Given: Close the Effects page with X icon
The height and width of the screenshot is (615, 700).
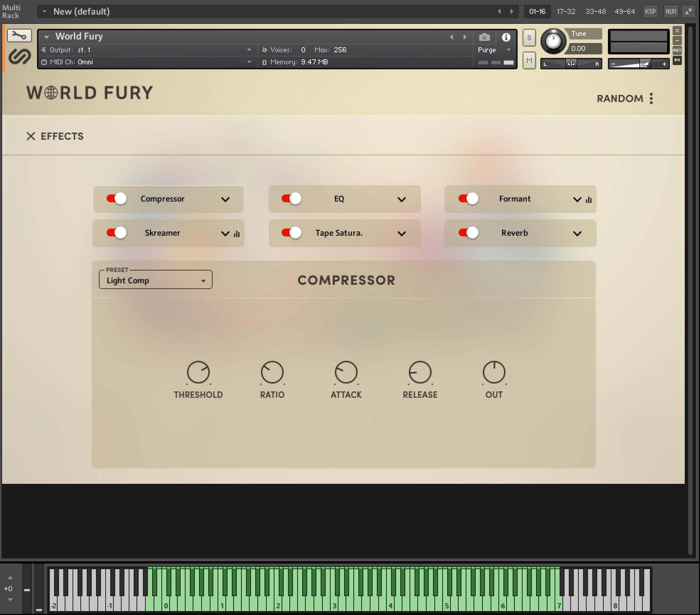Looking at the screenshot, I should [x=31, y=136].
